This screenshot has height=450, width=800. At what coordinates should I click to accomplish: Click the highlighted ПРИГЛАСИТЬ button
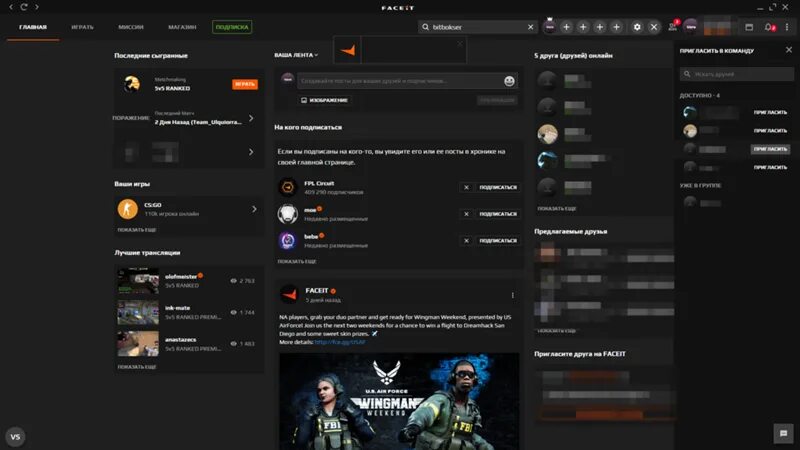[x=770, y=149]
